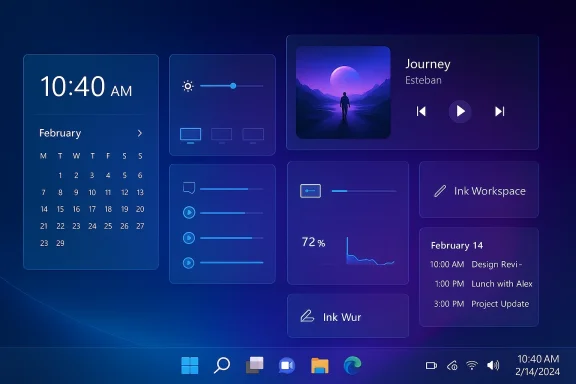Select day 29 in the calendar
576x384 pixels.
60,243
